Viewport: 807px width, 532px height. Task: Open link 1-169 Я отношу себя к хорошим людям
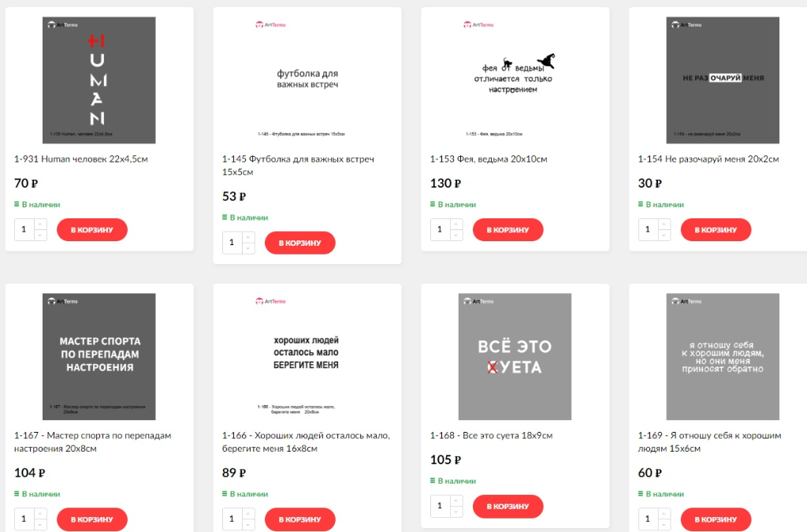click(709, 441)
